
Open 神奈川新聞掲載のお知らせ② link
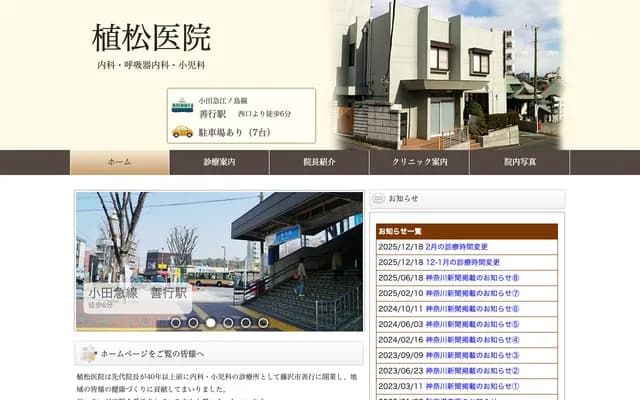pos(472,371)
